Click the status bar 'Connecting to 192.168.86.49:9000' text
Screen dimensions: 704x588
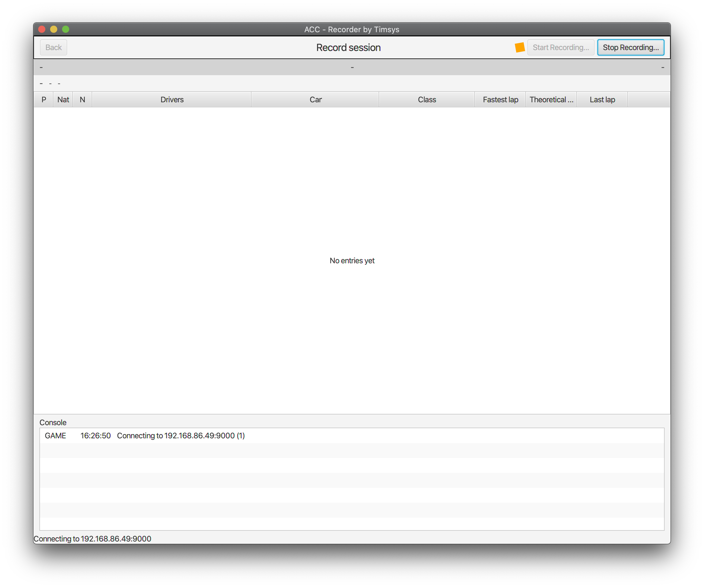click(x=92, y=539)
